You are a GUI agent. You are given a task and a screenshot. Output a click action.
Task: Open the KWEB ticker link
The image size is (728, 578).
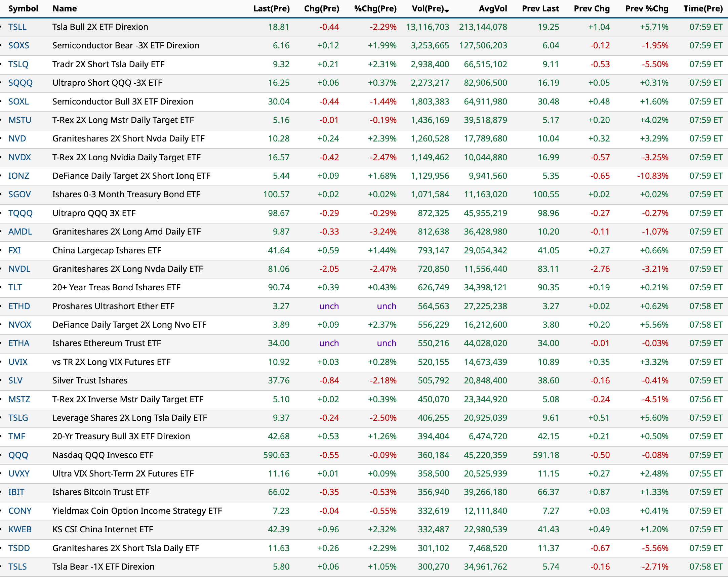click(19, 529)
